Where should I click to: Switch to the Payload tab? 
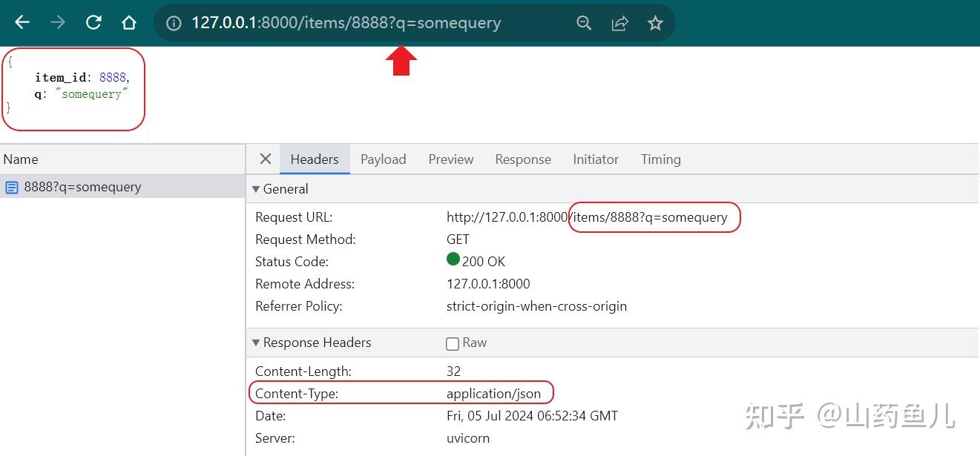pos(383,159)
